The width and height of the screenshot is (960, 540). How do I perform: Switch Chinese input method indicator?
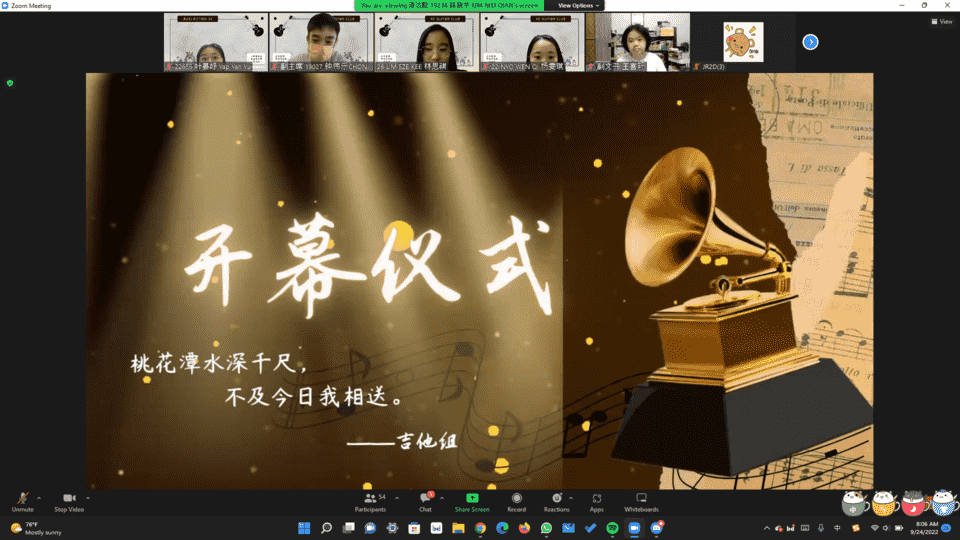(x=837, y=528)
